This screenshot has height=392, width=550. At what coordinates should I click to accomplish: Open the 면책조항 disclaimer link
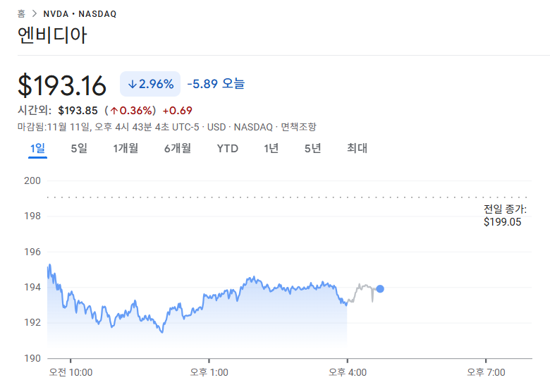(x=298, y=127)
